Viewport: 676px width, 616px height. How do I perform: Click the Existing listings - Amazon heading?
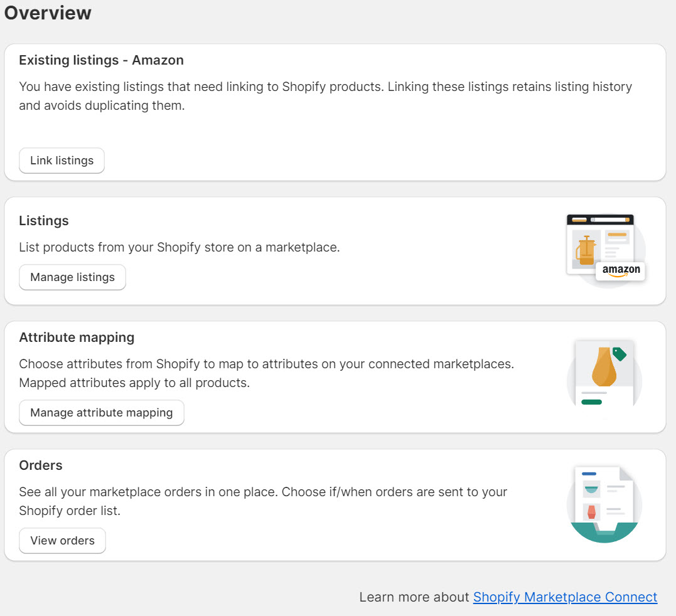point(101,60)
